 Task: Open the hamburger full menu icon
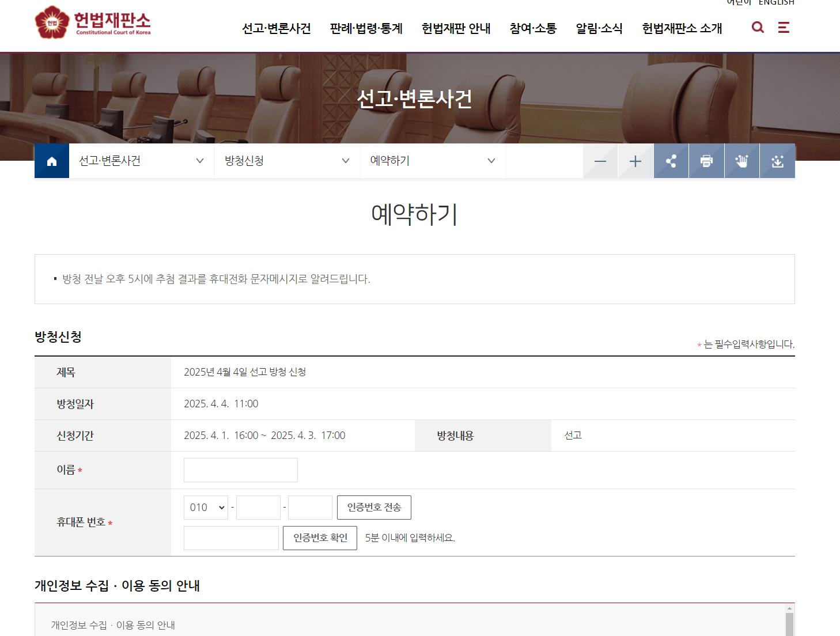pyautogui.click(x=784, y=27)
